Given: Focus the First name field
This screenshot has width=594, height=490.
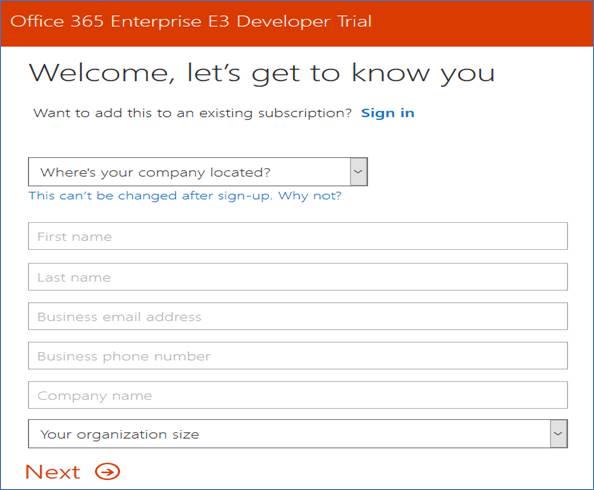Looking at the screenshot, I should (x=298, y=236).
